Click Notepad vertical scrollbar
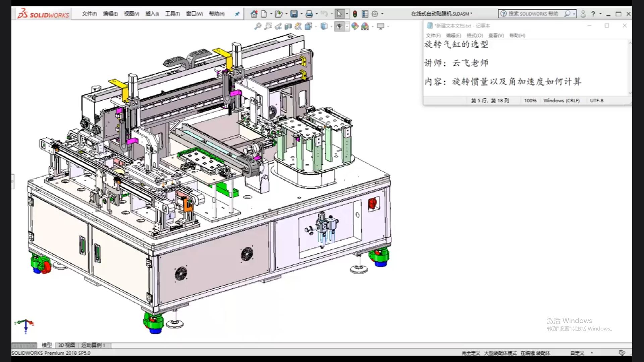The image size is (644, 362). (x=630, y=68)
